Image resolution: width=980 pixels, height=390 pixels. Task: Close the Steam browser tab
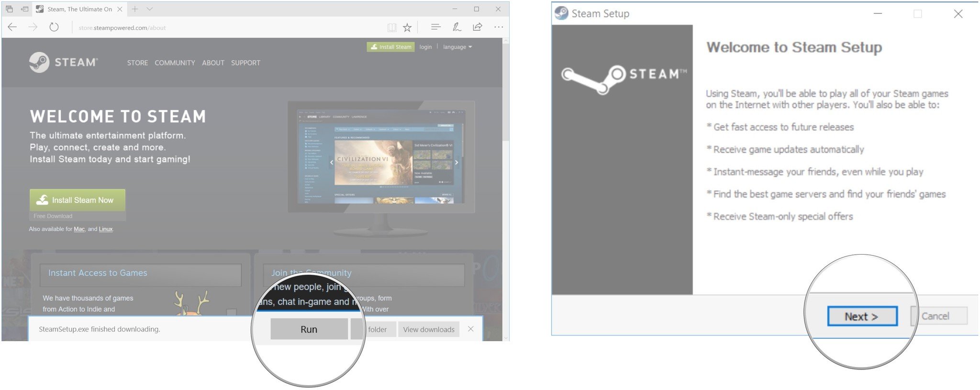[x=120, y=9]
